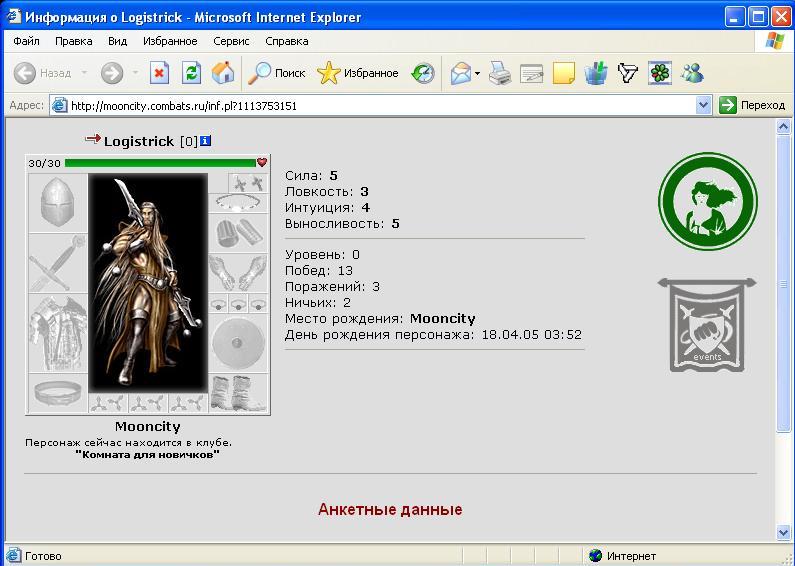Open the Избранное menu in menu bar
Image resolution: width=795 pixels, height=566 pixels.
[170, 41]
